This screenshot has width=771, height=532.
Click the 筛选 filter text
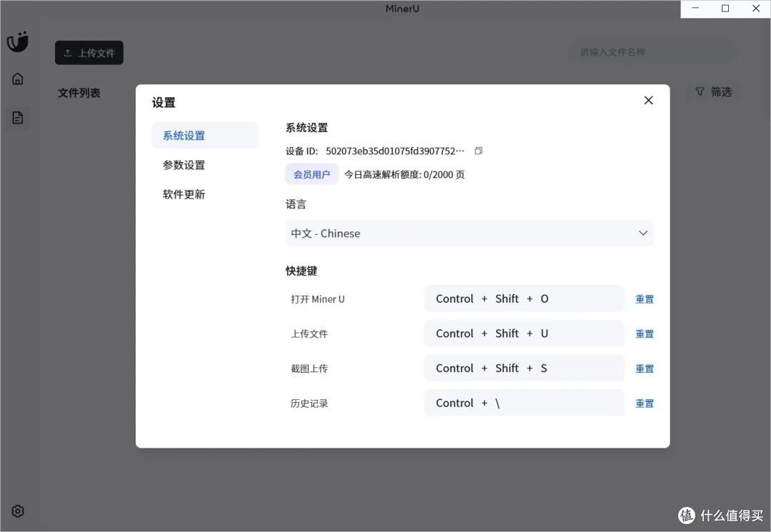(x=721, y=91)
